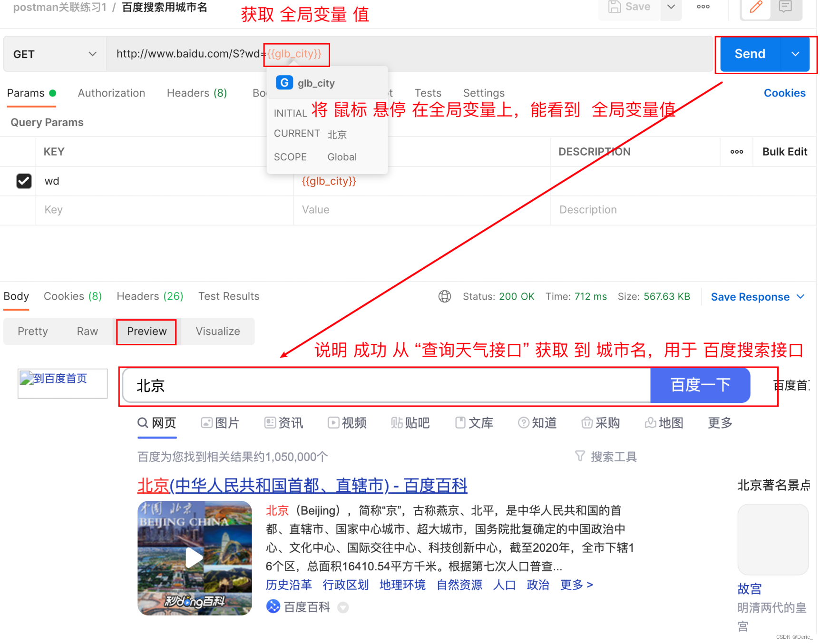
Task: Open the 政治 link
Action: point(538,585)
